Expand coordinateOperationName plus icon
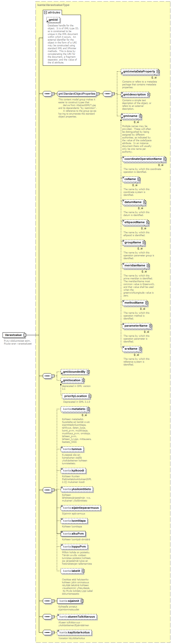This screenshot has width=173, height=644. point(165,159)
